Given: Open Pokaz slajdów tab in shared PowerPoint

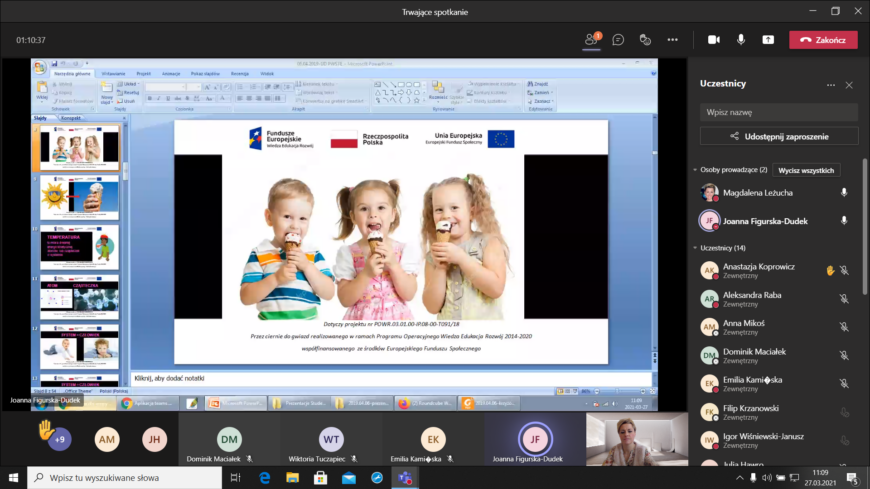Looking at the screenshot, I should click(x=205, y=73).
